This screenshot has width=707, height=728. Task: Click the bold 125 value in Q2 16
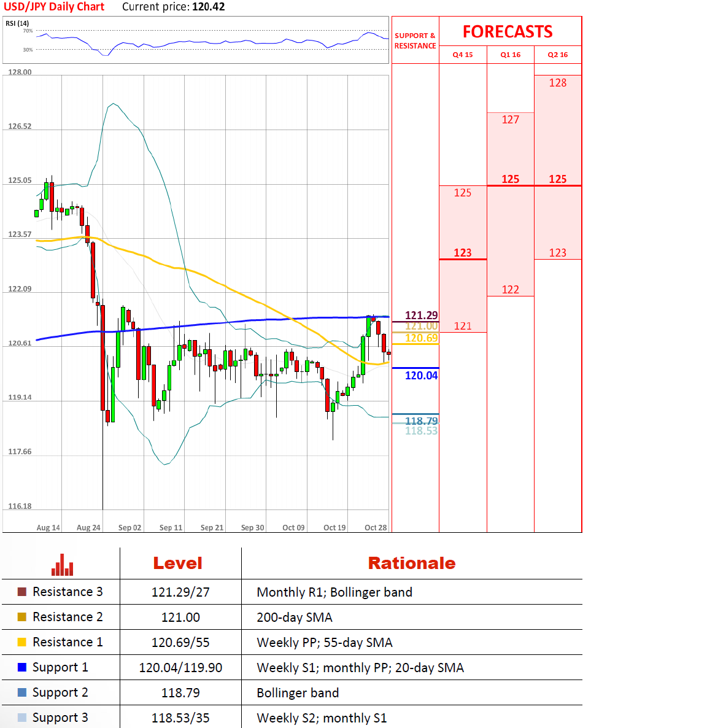(557, 179)
